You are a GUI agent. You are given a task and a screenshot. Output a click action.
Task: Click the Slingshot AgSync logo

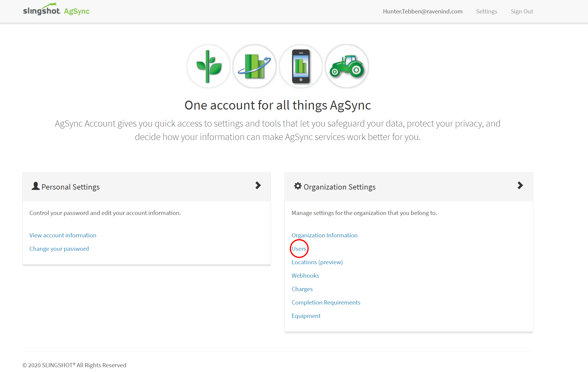coord(56,10)
